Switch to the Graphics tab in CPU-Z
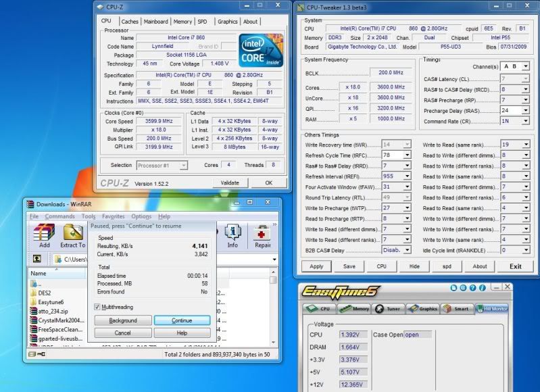The height and width of the screenshot is (392, 540). click(227, 22)
